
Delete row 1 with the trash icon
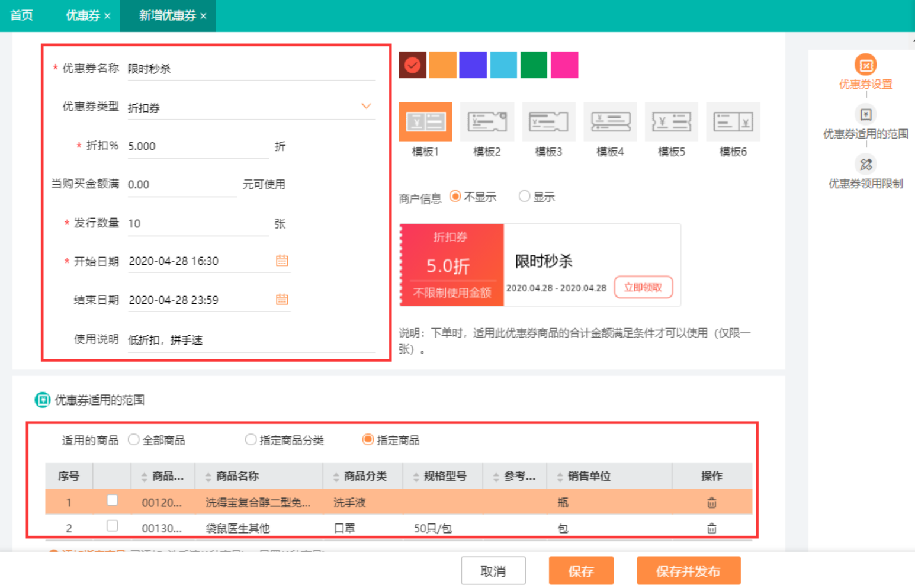(711, 503)
